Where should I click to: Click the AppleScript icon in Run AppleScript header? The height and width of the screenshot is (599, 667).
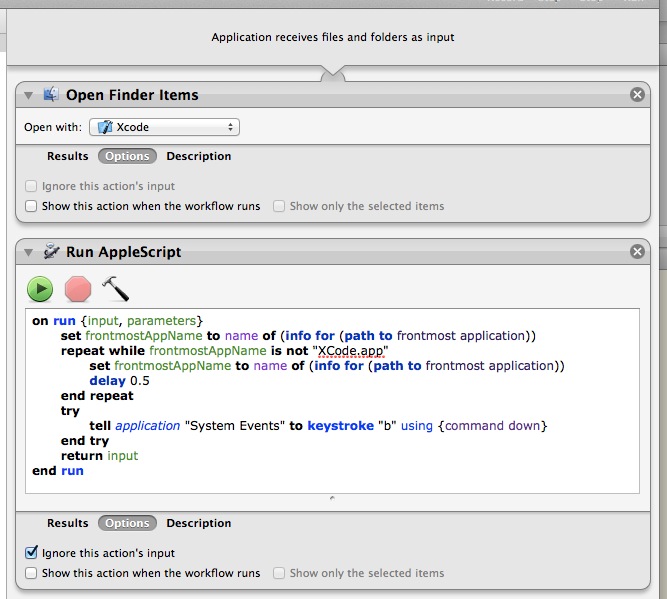[x=51, y=251]
